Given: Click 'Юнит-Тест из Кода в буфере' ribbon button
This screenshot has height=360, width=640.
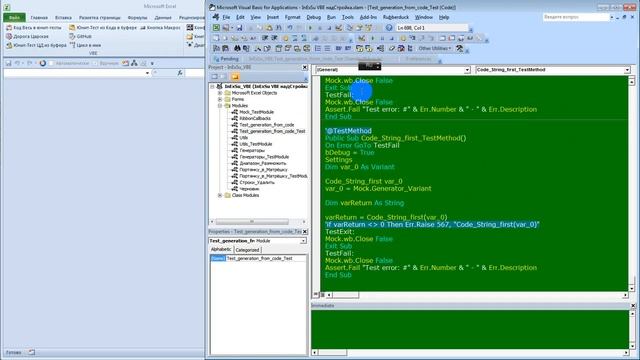Looking at the screenshot, I should [x=103, y=27].
